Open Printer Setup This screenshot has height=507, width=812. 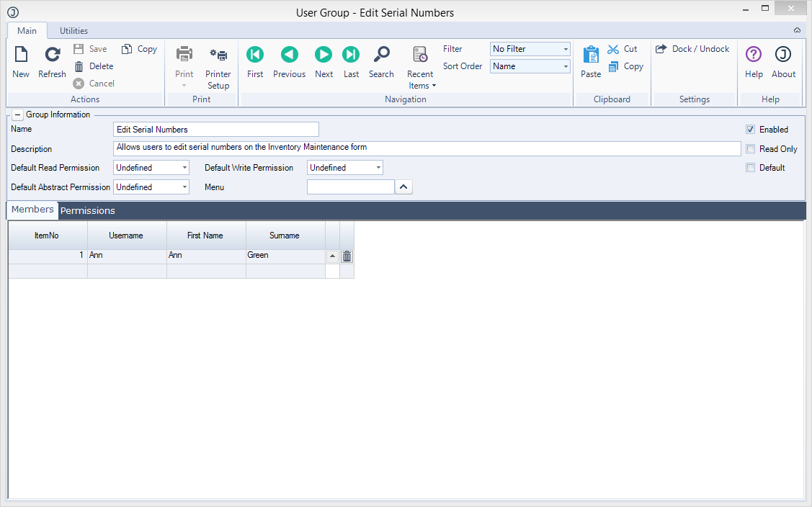(x=218, y=55)
